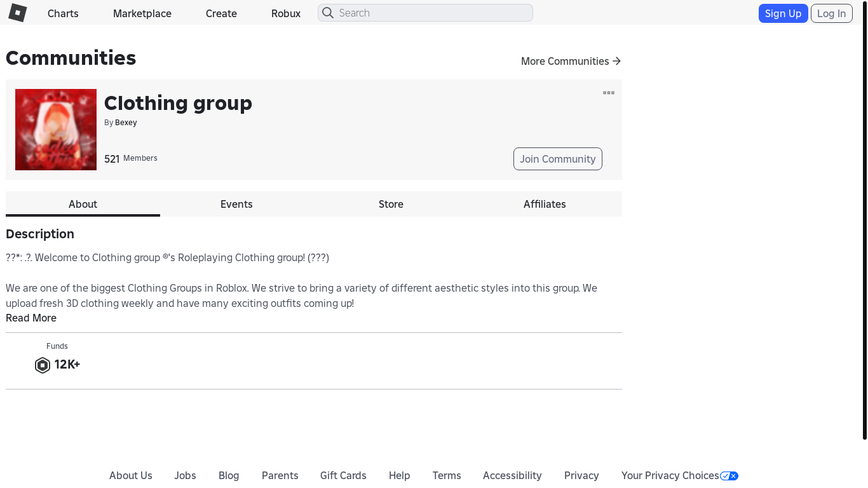Image resolution: width=868 pixels, height=488 pixels.
Task: Click the 12K+ funds value
Action: (x=67, y=365)
